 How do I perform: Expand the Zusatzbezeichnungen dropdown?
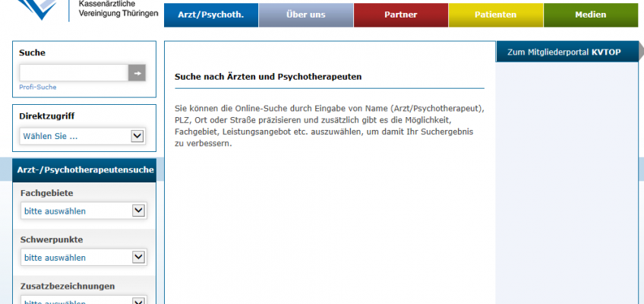click(x=84, y=300)
